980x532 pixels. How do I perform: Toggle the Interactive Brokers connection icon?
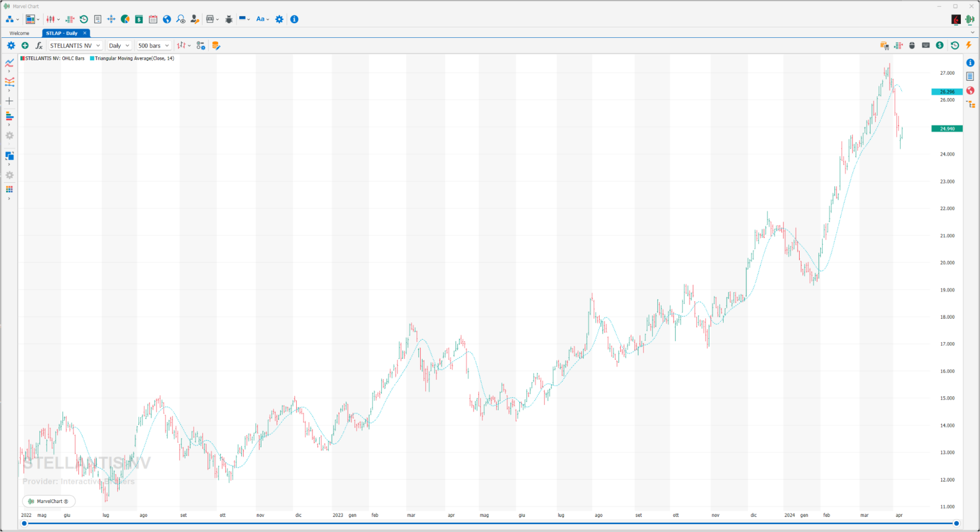coord(955,19)
